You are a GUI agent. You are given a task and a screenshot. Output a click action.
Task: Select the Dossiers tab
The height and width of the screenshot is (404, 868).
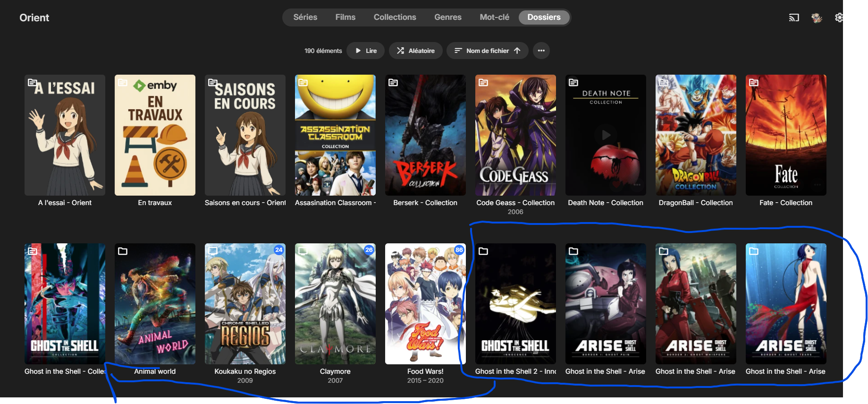(544, 17)
